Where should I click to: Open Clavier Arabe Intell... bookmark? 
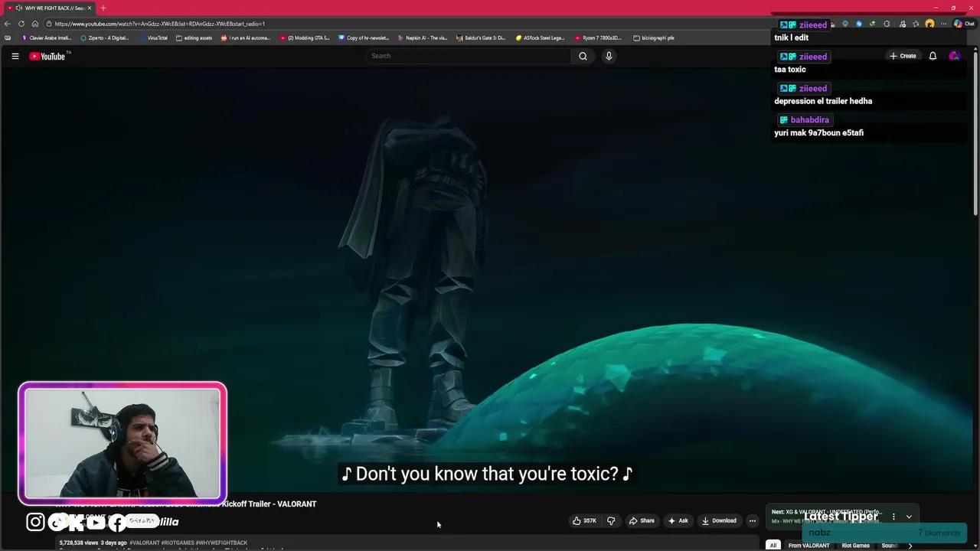[x=47, y=37]
